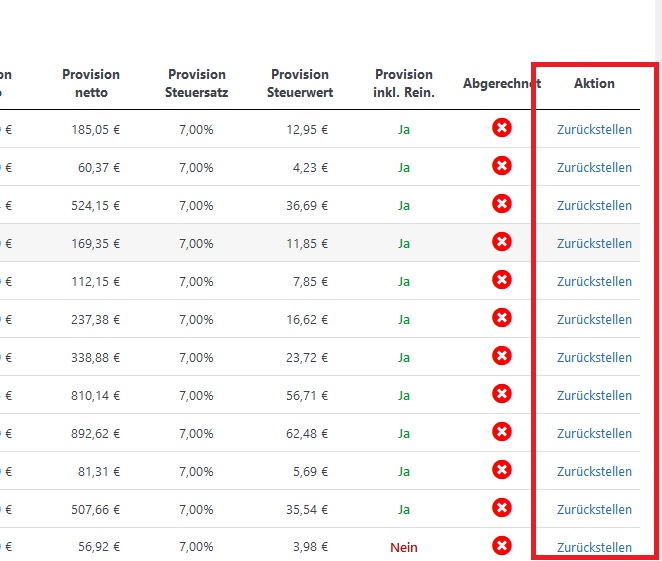This screenshot has height=561, width=662.
Task: Click red X icon in 60,37 € row
Action: point(502,165)
